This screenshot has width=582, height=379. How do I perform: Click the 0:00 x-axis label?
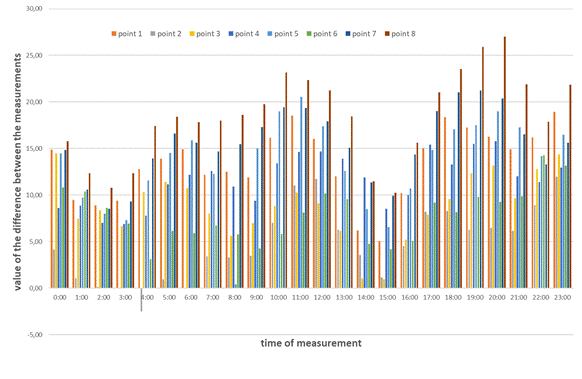[60, 297]
